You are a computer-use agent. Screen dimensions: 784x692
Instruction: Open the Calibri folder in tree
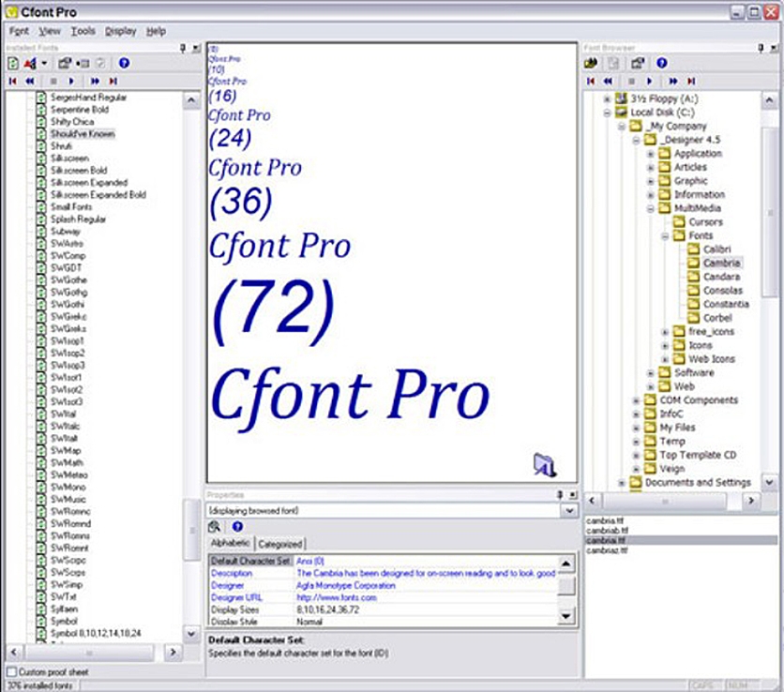(717, 249)
